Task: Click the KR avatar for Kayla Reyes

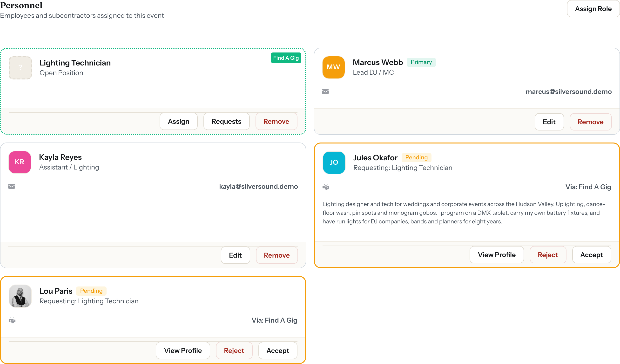Action: click(x=20, y=162)
